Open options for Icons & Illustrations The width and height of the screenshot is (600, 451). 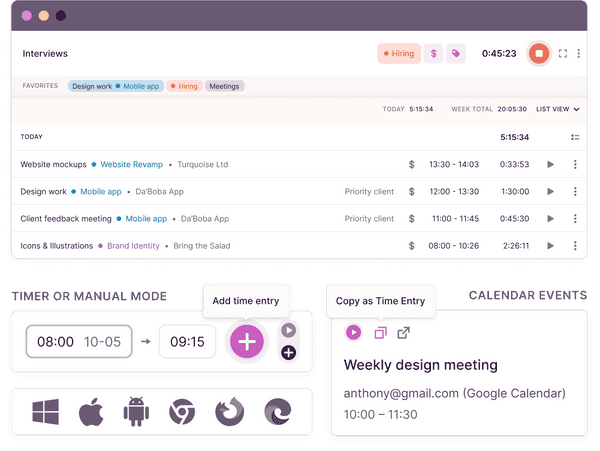tap(575, 246)
